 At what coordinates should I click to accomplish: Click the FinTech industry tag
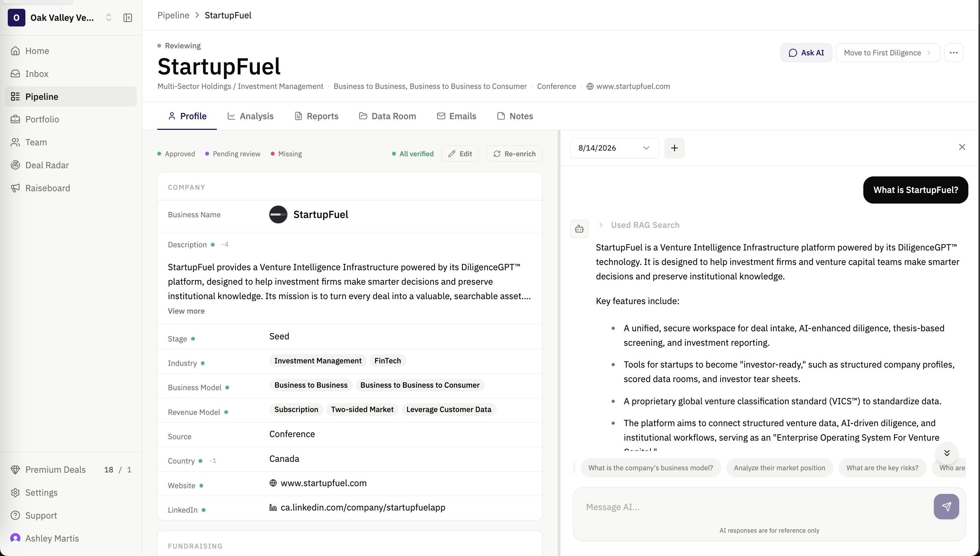387,361
